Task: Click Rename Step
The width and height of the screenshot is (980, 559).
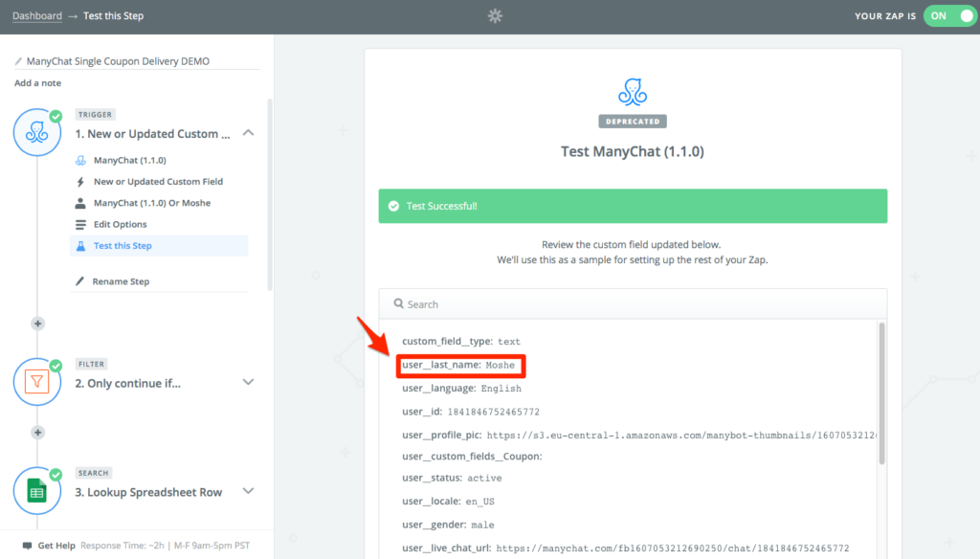Action: 121,281
